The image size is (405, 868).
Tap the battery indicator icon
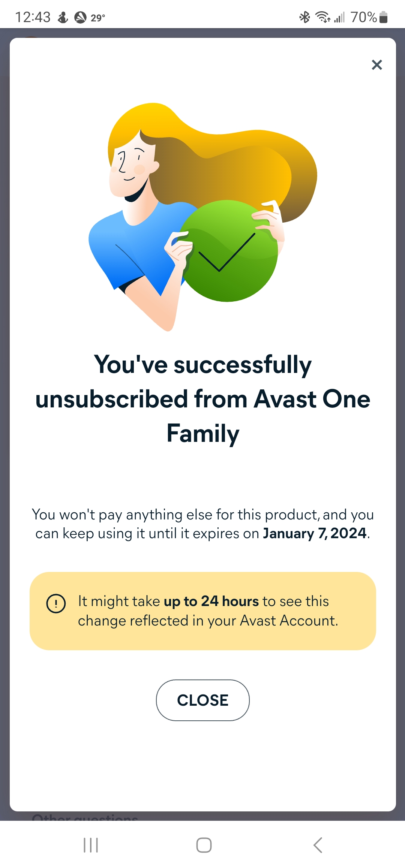pos(383,17)
